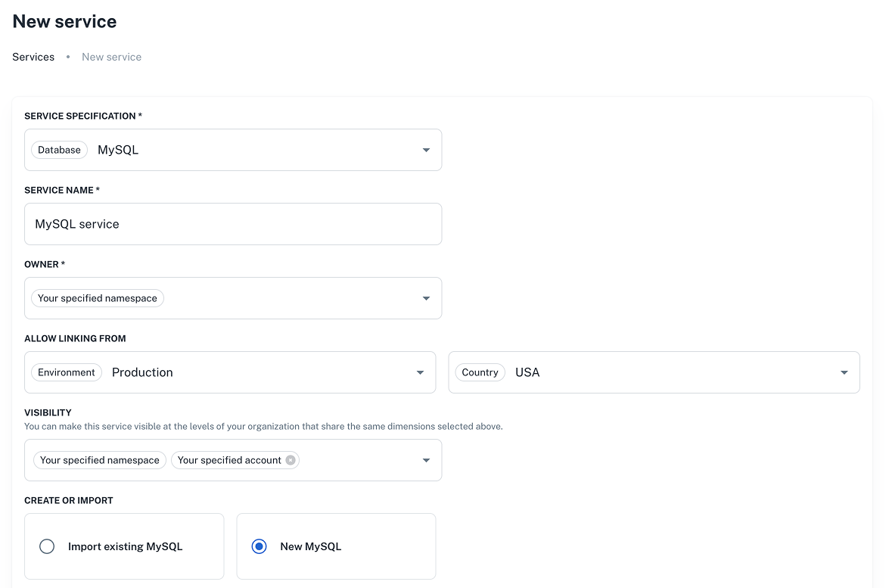The width and height of the screenshot is (892, 588).
Task: Select the 'New MySQL' radio button
Action: 260,546
